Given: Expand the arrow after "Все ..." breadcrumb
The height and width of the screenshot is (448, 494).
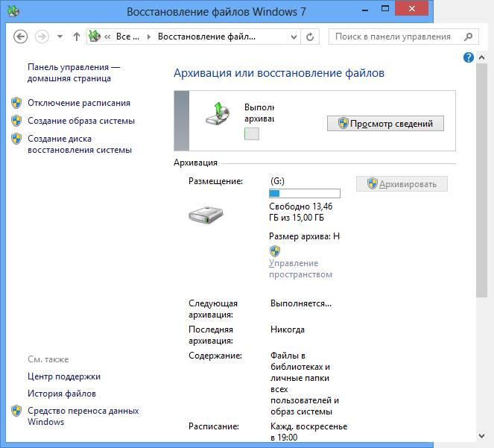Looking at the screenshot, I should pos(149,37).
